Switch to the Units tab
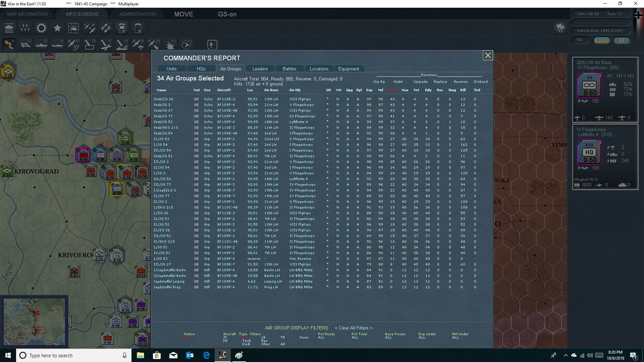Image resolution: width=644 pixels, height=362 pixels. coord(171,69)
